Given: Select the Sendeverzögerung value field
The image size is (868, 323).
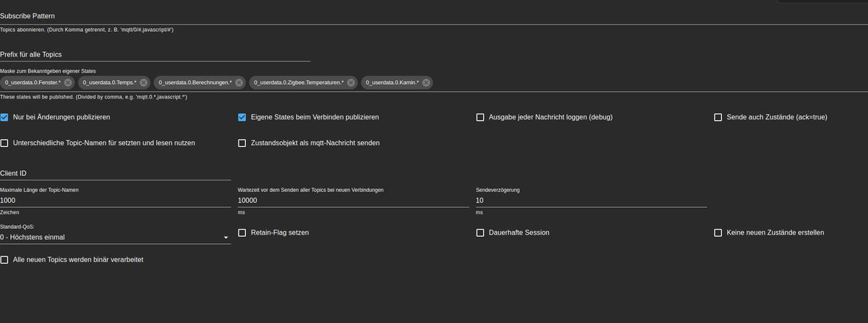Looking at the screenshot, I should pos(591,200).
